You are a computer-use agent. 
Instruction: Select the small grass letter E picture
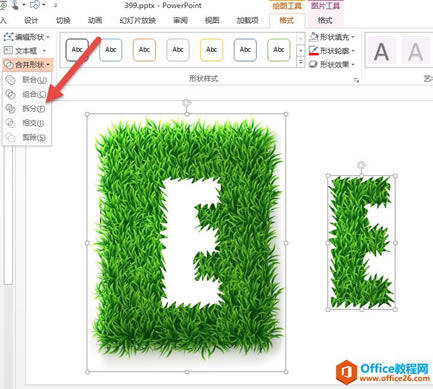[362, 243]
